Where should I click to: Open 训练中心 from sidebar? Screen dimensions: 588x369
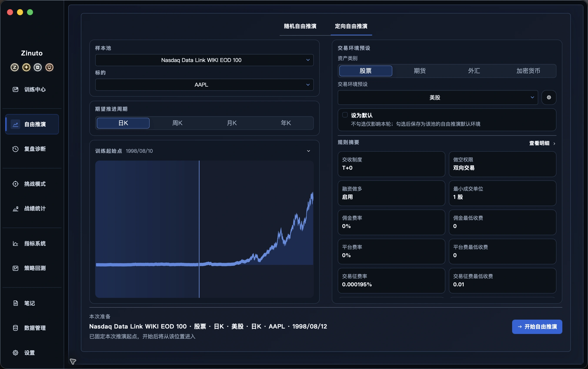pyautogui.click(x=32, y=89)
